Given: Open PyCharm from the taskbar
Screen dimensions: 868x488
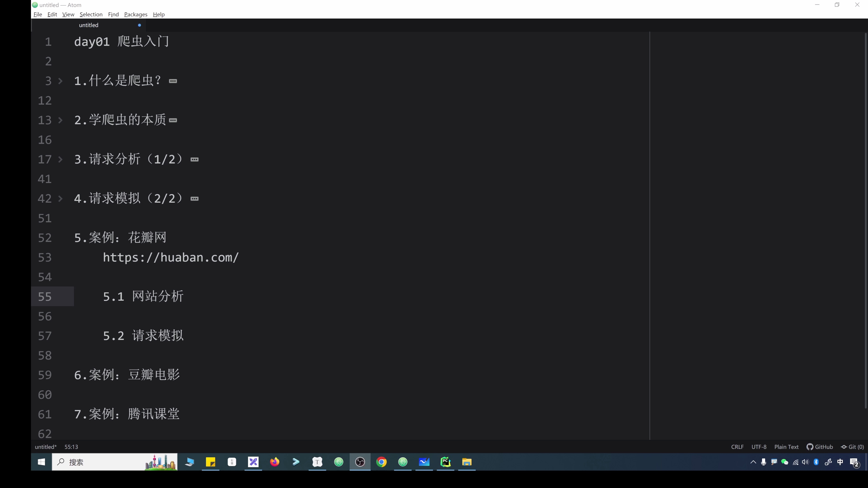Looking at the screenshot, I should [x=445, y=462].
